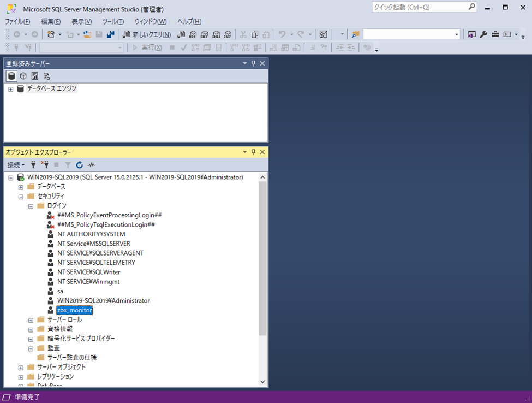Screen dimensions: 532x403
Task: Select the Analysis Services icon in 登録済みサーバー
Action: point(23,76)
